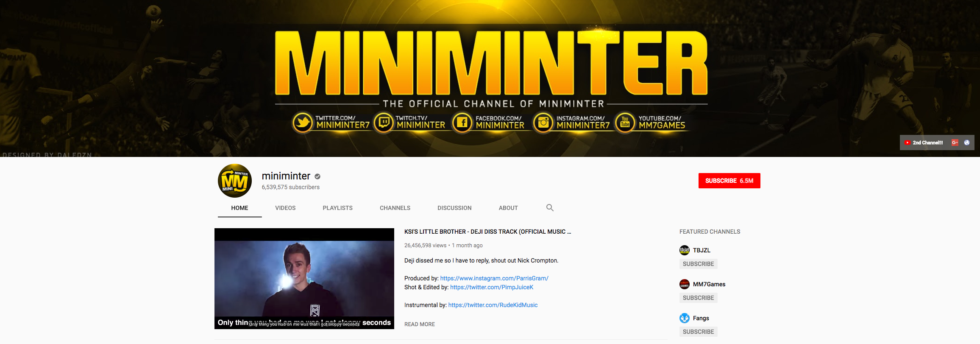Subscribe to miniminter with red button

tap(729, 181)
